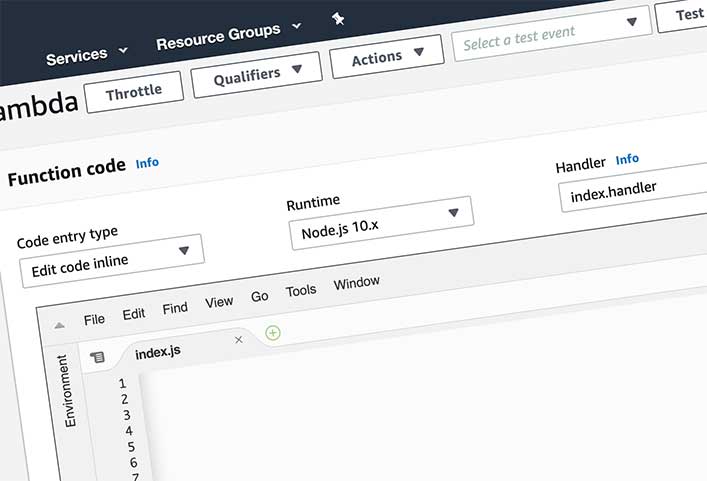Screen dimensions: 707x481
Task: Open the Resource Groups menu
Action: coord(228,36)
